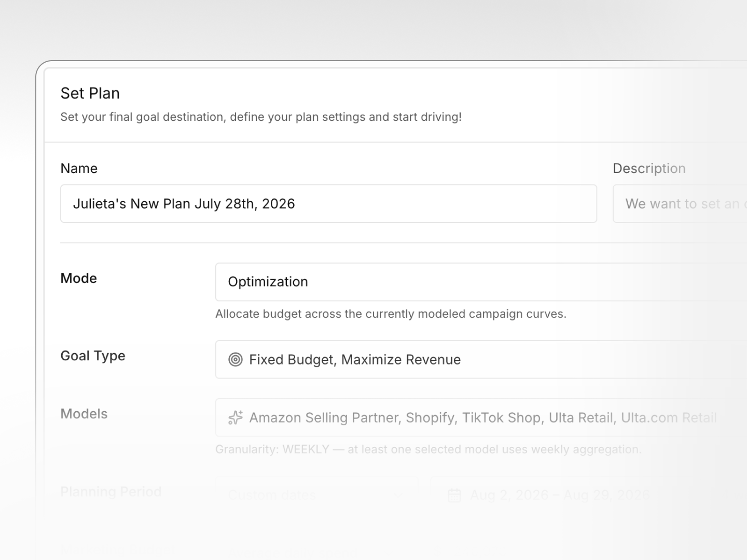Open the Models selector dropdown
This screenshot has height=560, width=747.
coord(481,417)
